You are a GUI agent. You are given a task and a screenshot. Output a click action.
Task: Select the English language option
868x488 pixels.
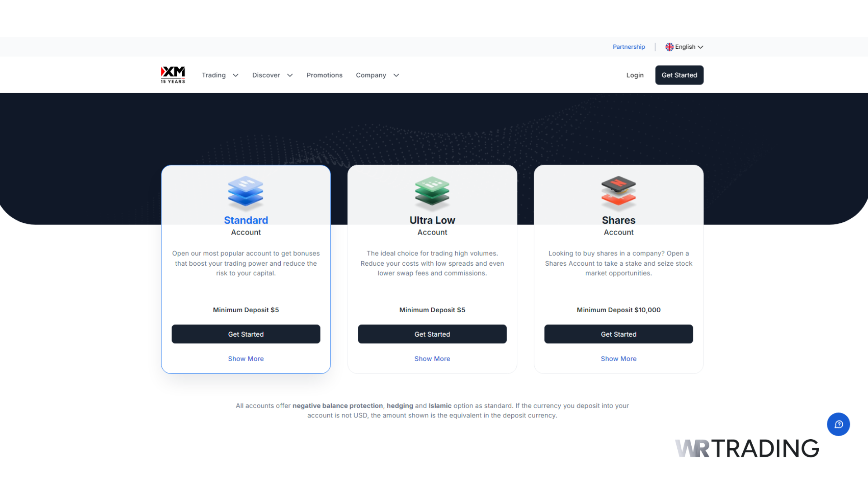(684, 47)
